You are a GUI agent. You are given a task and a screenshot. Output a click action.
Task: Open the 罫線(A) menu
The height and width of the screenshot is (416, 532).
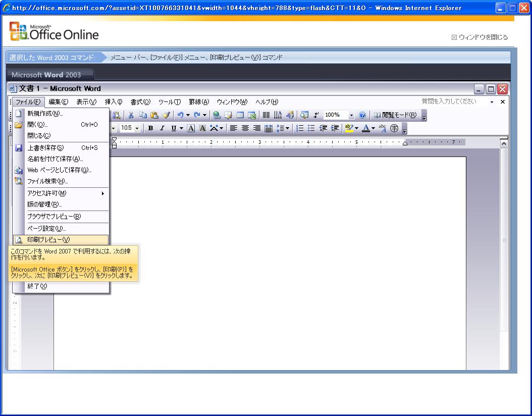(199, 102)
